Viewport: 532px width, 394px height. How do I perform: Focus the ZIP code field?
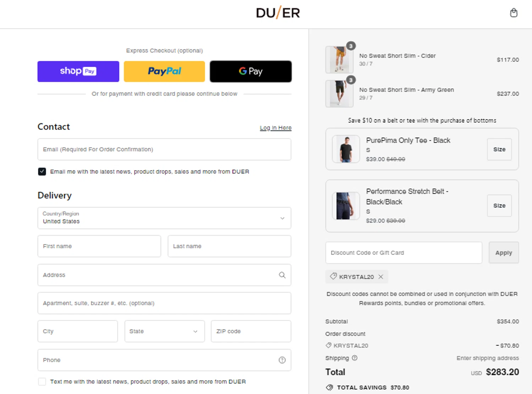coord(251,331)
